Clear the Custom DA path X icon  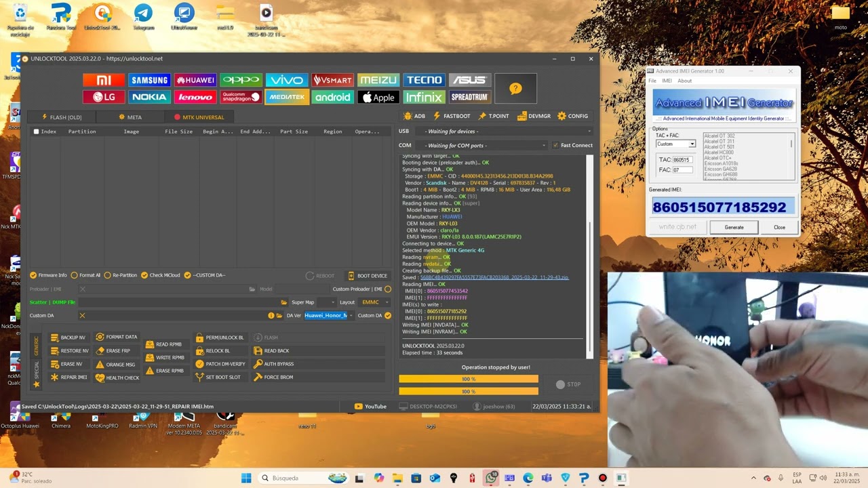(82, 315)
